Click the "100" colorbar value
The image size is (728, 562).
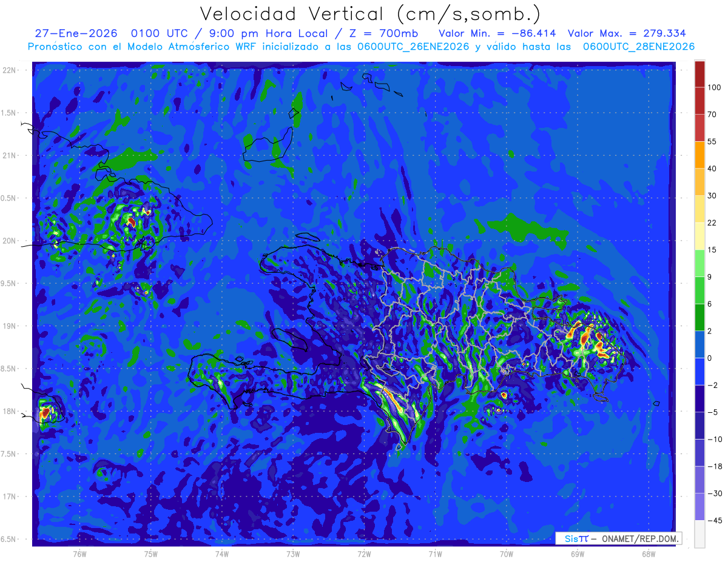pyautogui.click(x=714, y=88)
